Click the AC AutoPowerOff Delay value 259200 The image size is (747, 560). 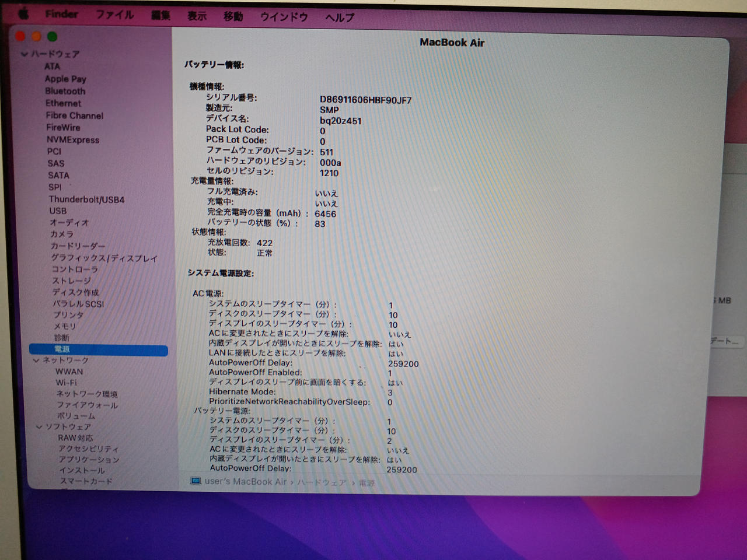[x=403, y=364]
